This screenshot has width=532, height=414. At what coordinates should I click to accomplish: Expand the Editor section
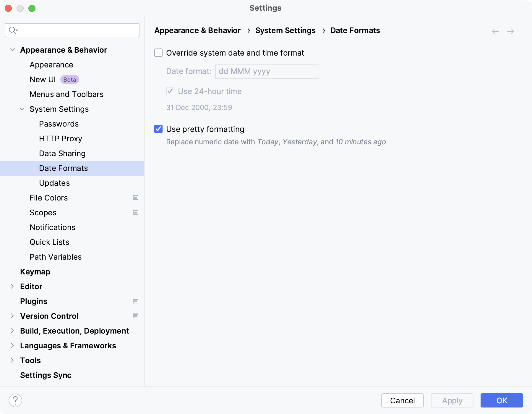pos(12,286)
